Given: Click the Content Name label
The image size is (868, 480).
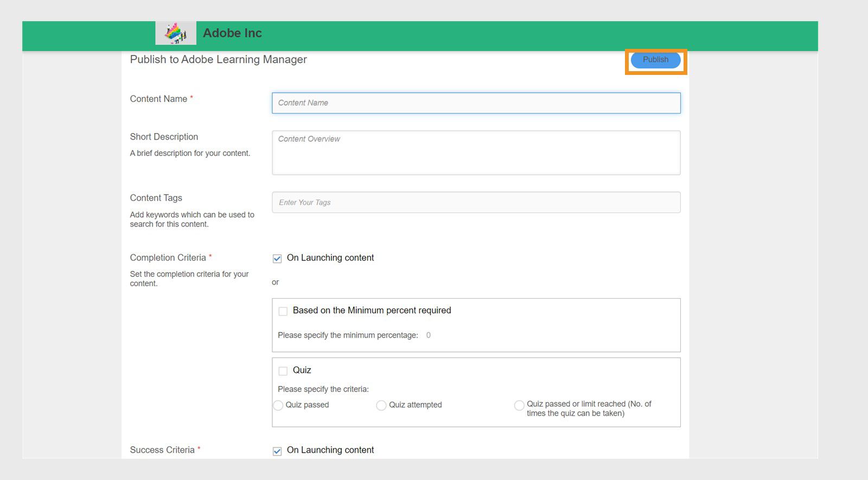Looking at the screenshot, I should click(158, 99).
